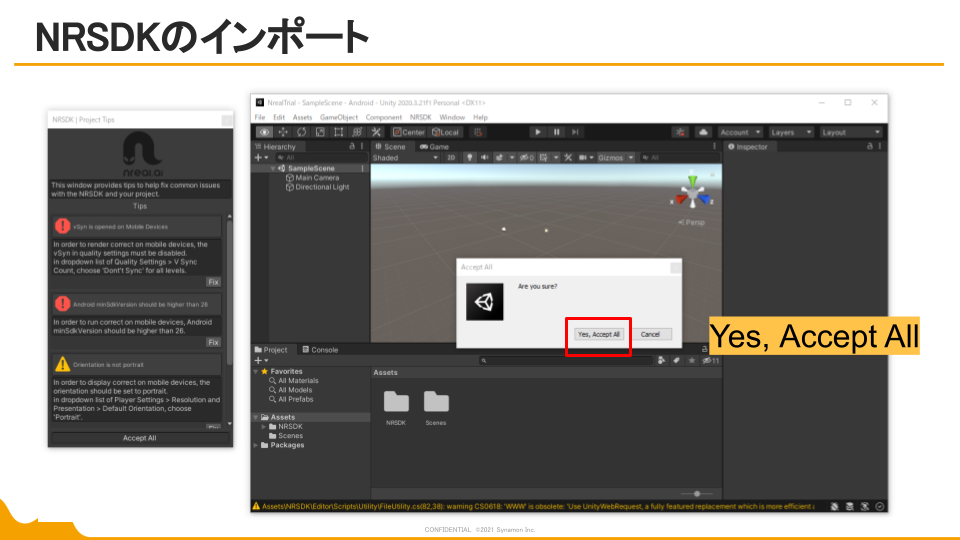Screen dimensions: 960x540
Task: Toggle grid snapping icon in toolbar
Action: click(x=478, y=132)
